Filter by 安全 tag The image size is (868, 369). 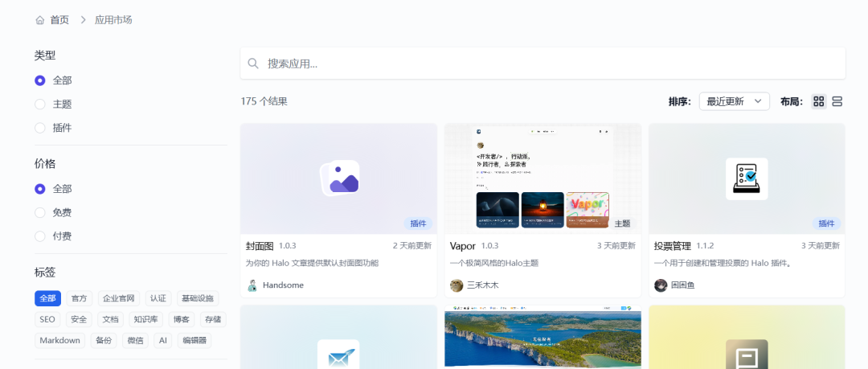[x=79, y=320]
